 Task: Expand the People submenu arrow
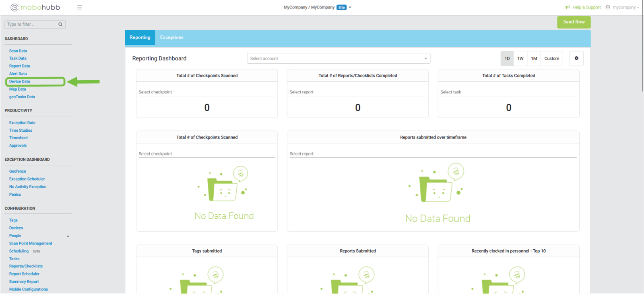[68, 236]
